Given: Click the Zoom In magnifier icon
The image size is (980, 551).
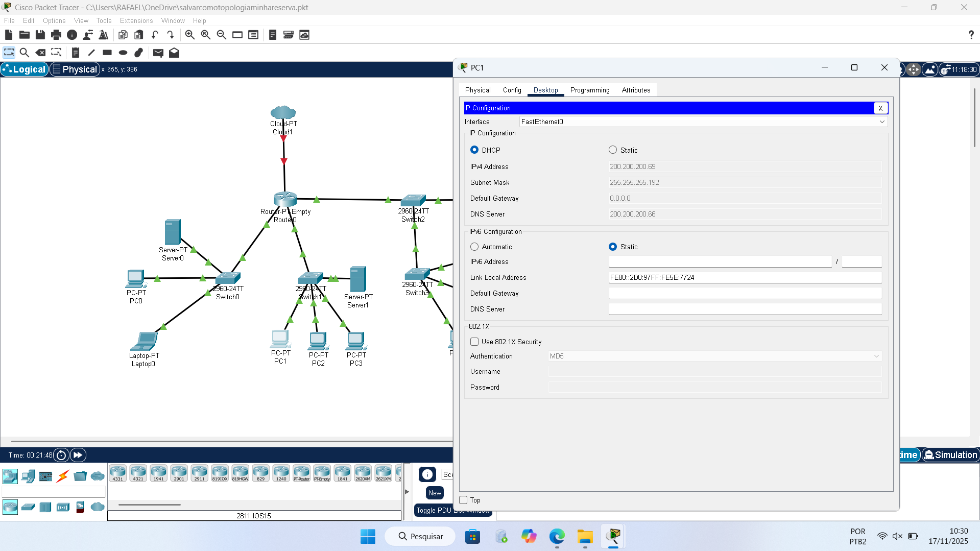Looking at the screenshot, I should click(x=189, y=35).
